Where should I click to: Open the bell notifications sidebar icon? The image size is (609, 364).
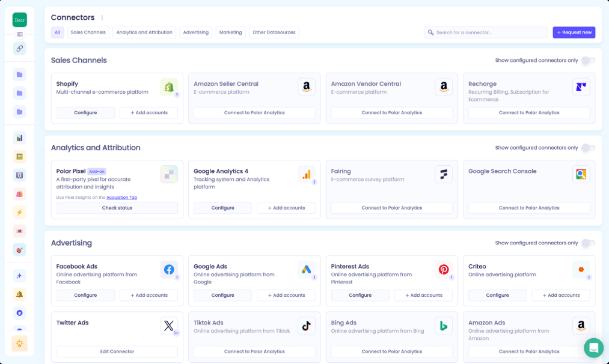click(x=19, y=294)
